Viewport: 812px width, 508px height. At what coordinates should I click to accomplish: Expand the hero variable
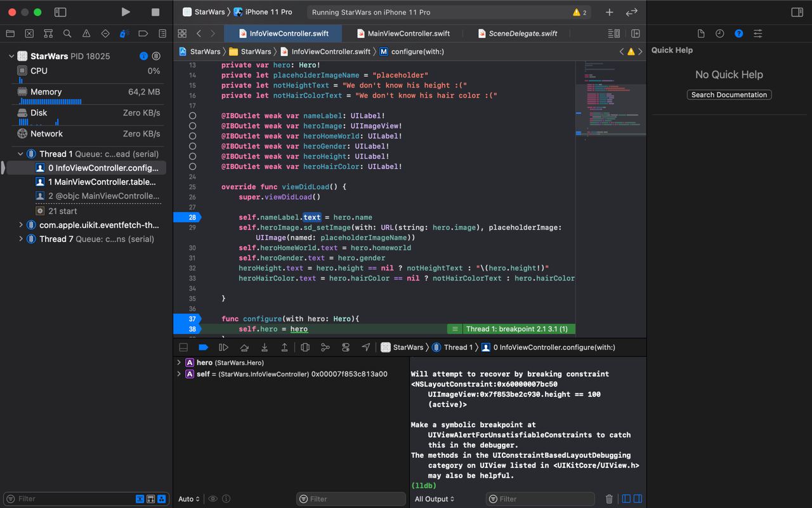(179, 363)
